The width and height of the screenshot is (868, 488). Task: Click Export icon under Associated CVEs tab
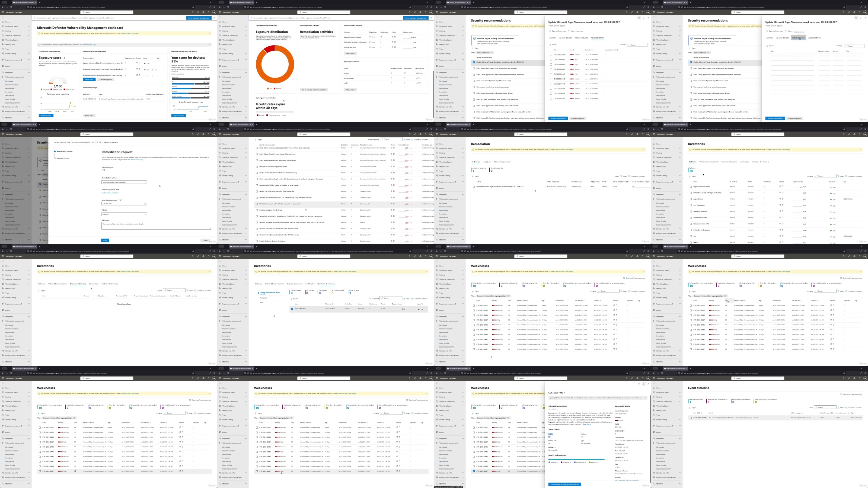pyautogui.click(x=551, y=44)
